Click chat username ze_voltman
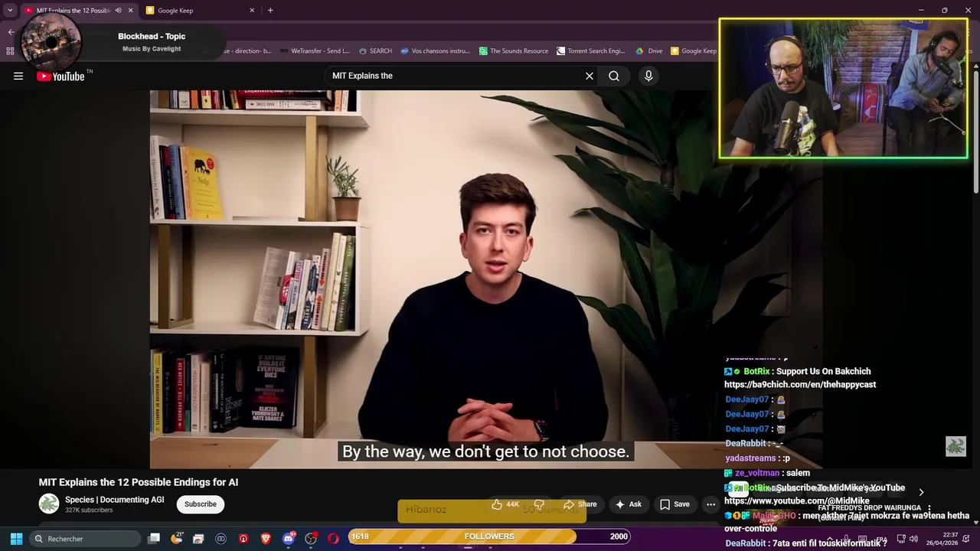The image size is (980, 551). click(x=757, y=473)
